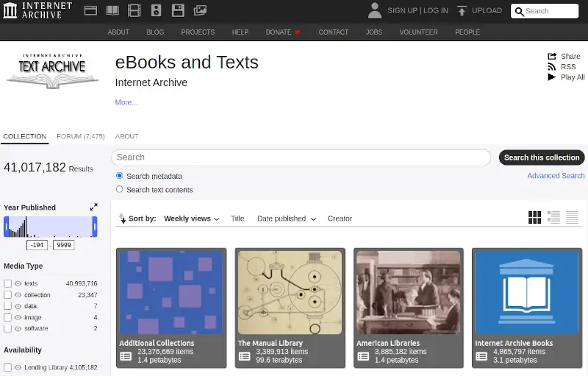588x376 pixels.
Task: Switch to compact list view
Action: pos(573,217)
